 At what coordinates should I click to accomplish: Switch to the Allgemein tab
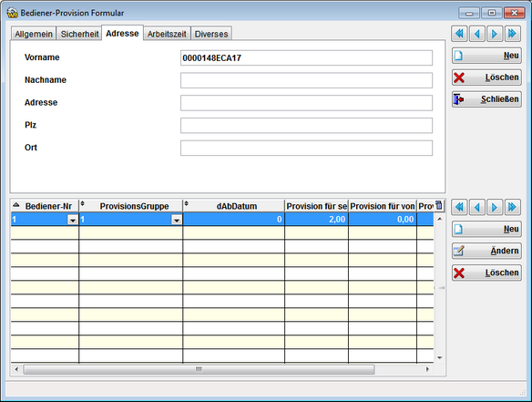pos(34,34)
